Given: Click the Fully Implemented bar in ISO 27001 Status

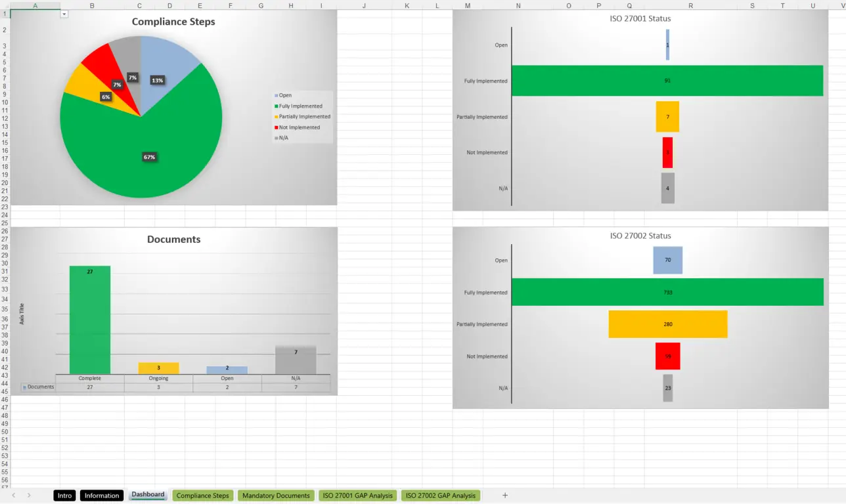Looking at the screenshot, I should coord(667,80).
